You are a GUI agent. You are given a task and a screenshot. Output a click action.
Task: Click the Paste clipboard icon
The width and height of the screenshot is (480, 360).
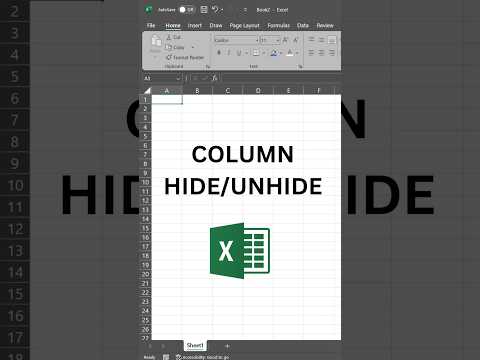click(x=156, y=41)
